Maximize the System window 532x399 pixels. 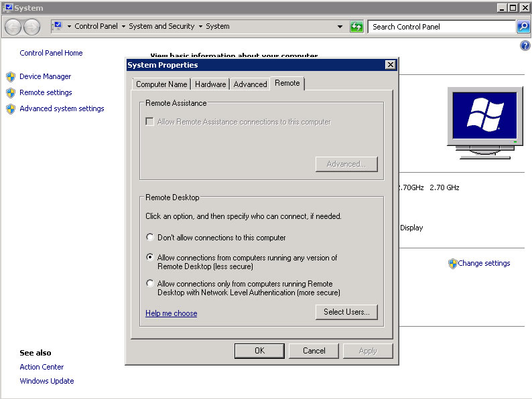[x=513, y=8]
